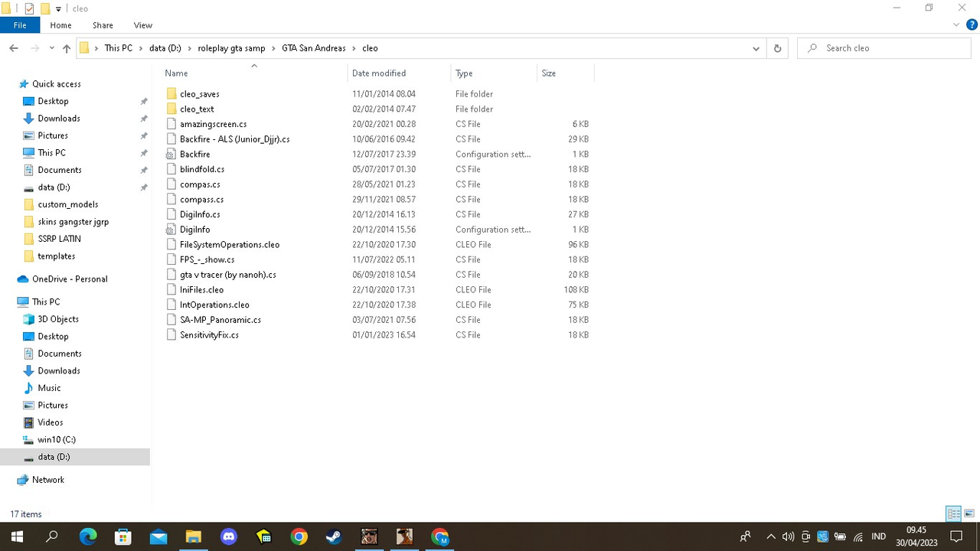Select the cleo_saves folder icon
The image size is (980, 551).
171,94
